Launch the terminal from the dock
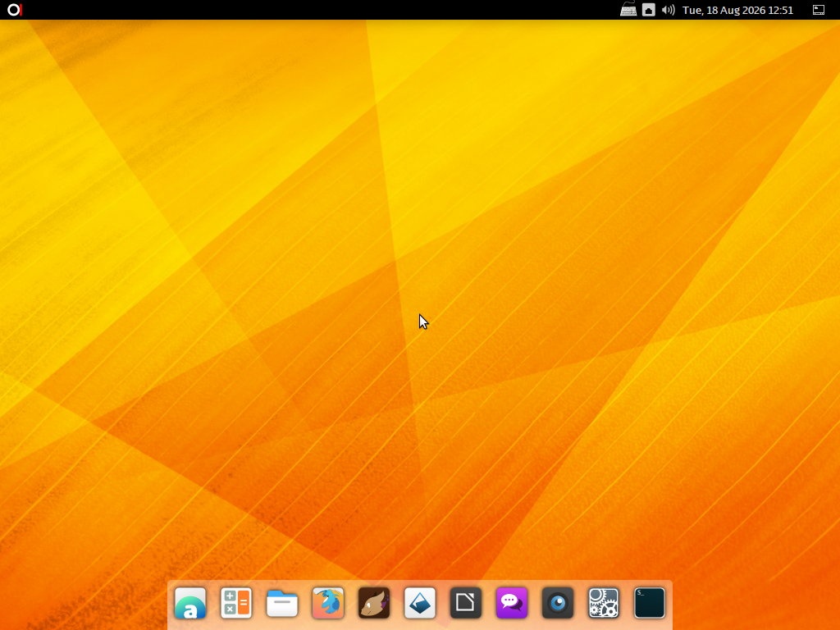This screenshot has width=840, height=630. coord(650,603)
